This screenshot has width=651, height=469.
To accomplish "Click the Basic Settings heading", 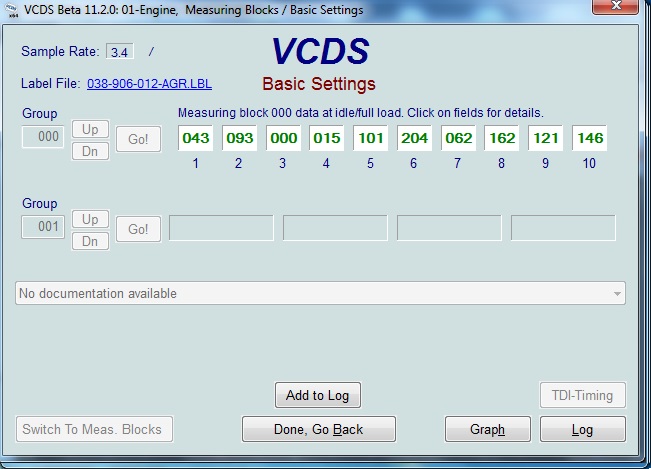I will point(319,84).
